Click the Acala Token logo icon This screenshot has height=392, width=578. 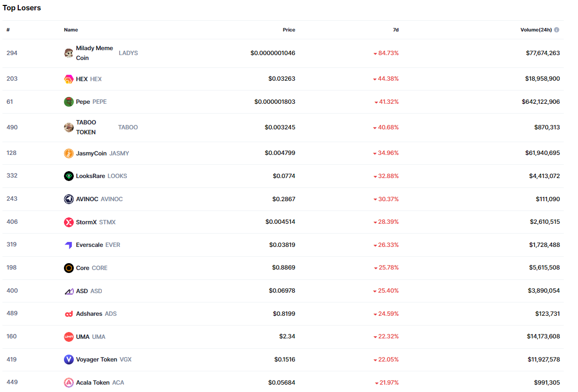point(69,383)
